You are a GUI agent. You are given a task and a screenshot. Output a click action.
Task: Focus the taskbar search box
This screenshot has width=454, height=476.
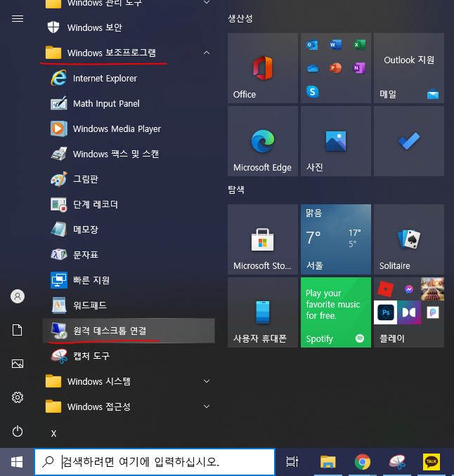[x=155, y=462]
